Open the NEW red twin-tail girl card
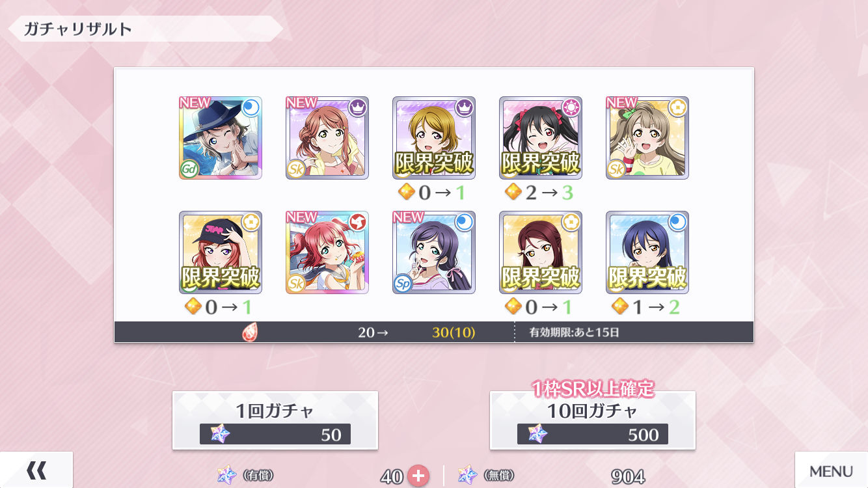The image size is (868, 488). pyautogui.click(x=327, y=252)
